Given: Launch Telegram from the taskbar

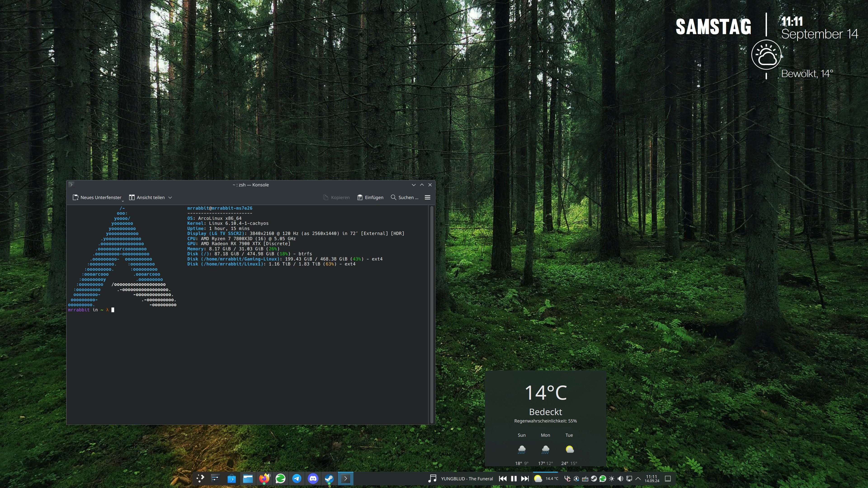Looking at the screenshot, I should tap(297, 479).
